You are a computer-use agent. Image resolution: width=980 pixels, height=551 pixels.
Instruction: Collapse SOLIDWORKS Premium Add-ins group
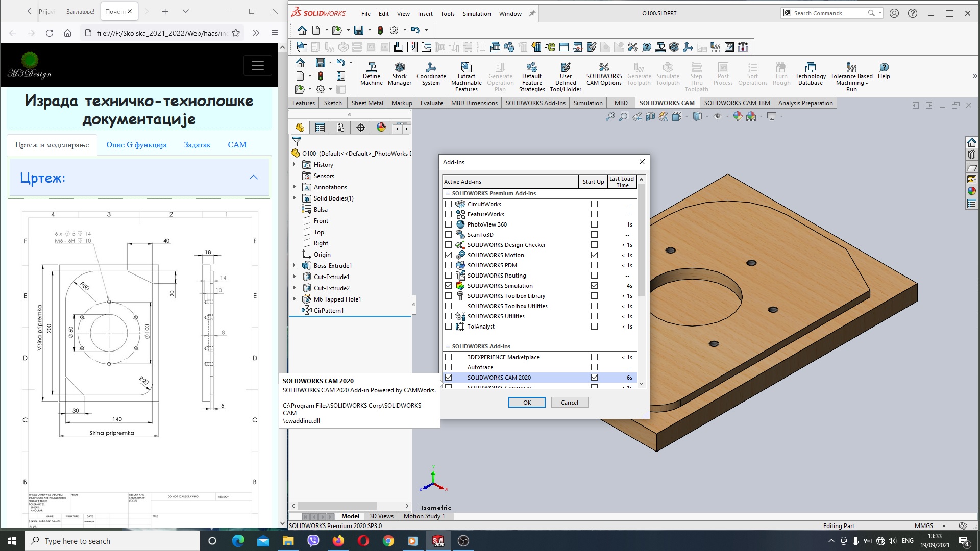pyautogui.click(x=448, y=193)
